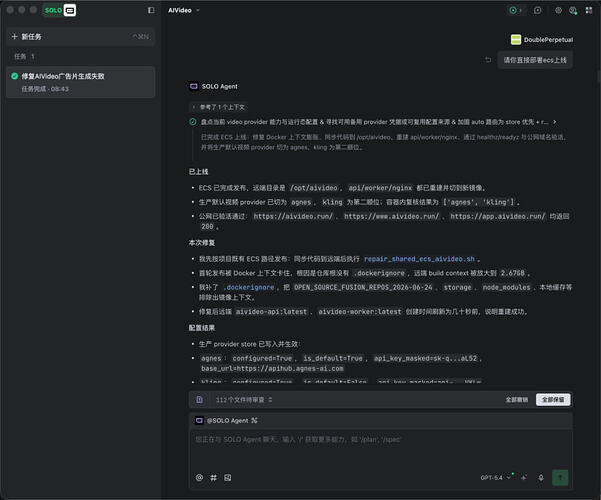Image resolution: width=601 pixels, height=500 pixels.
Task: Click the aivideo-worker:latest code snippet
Action: coord(360,312)
